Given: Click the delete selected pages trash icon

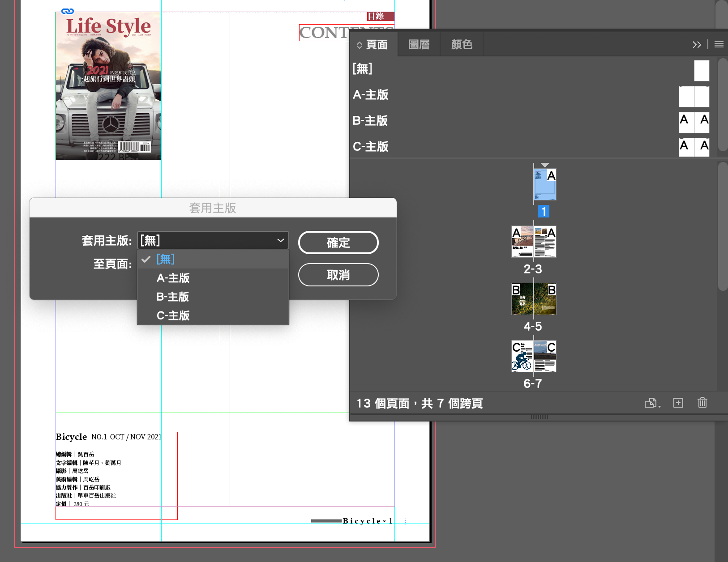Looking at the screenshot, I should click(x=702, y=403).
